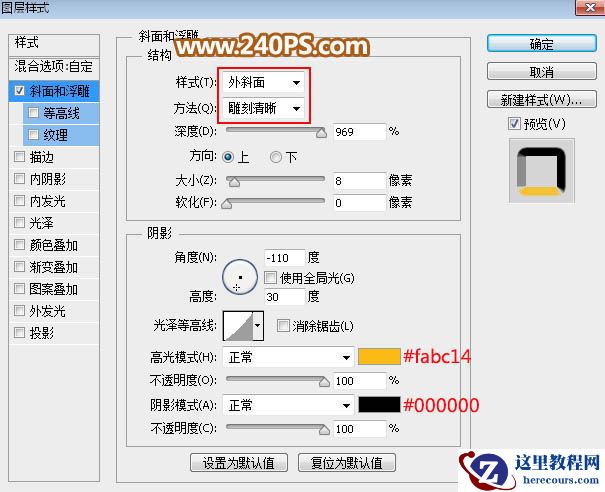605x492 pixels.
Task: Click the 光泽等高线 contour thumbnail
Action: tap(238, 326)
